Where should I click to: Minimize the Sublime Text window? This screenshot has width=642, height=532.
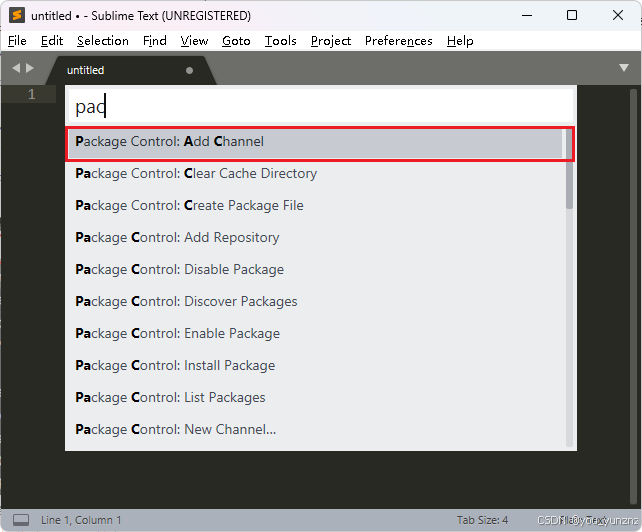pos(527,16)
